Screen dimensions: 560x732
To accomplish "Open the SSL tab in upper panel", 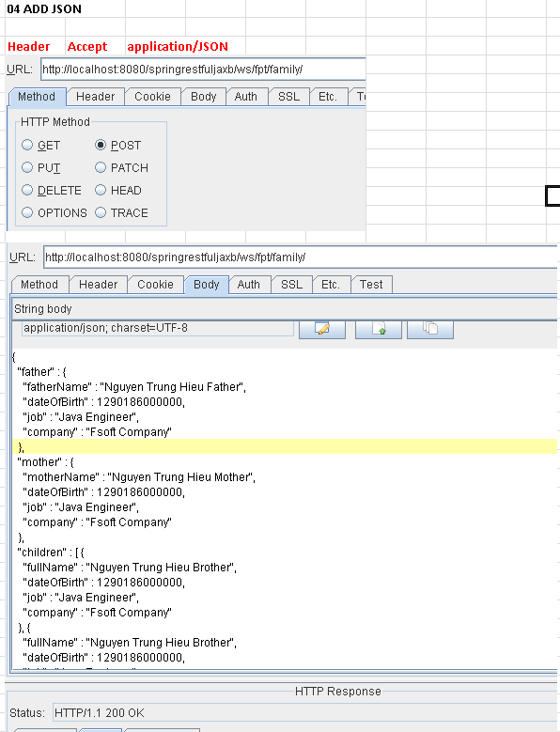I will click(288, 97).
